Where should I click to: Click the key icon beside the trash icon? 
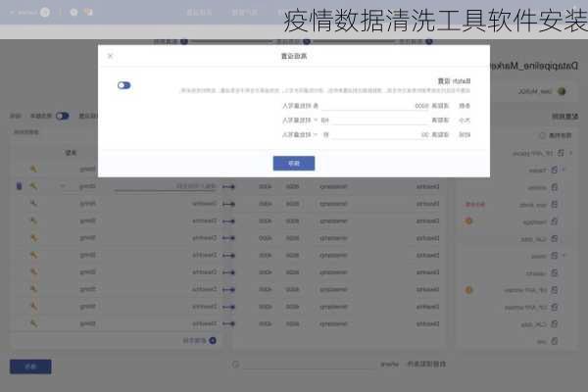pos(33,185)
